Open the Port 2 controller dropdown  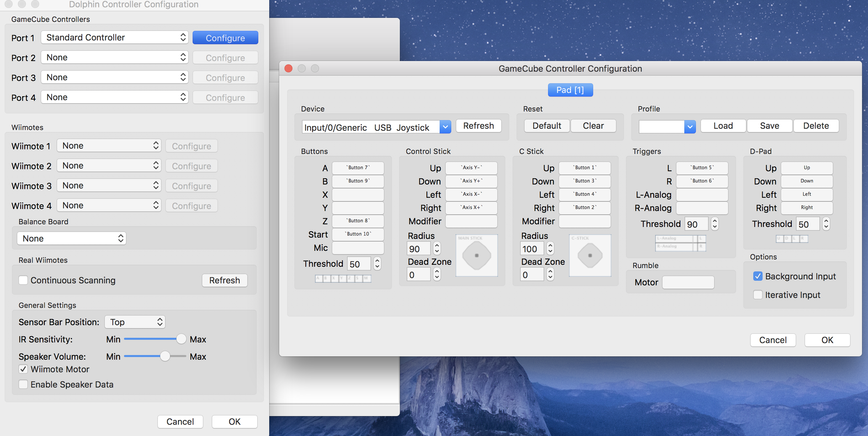[x=115, y=57]
